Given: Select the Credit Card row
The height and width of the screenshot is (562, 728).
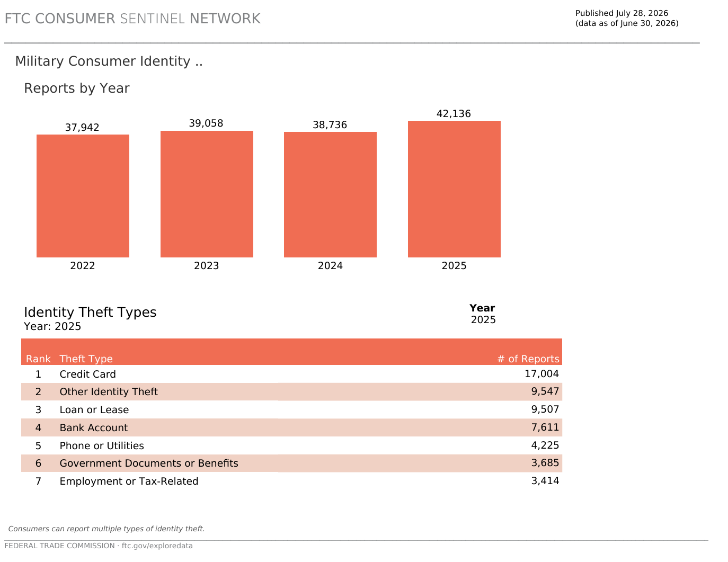Looking at the screenshot, I should (x=291, y=374).
